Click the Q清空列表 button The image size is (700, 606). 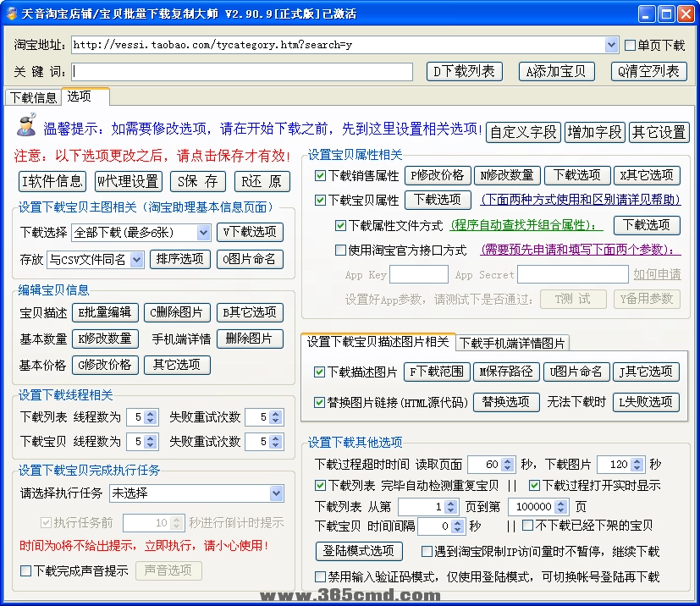pyautogui.click(x=648, y=71)
